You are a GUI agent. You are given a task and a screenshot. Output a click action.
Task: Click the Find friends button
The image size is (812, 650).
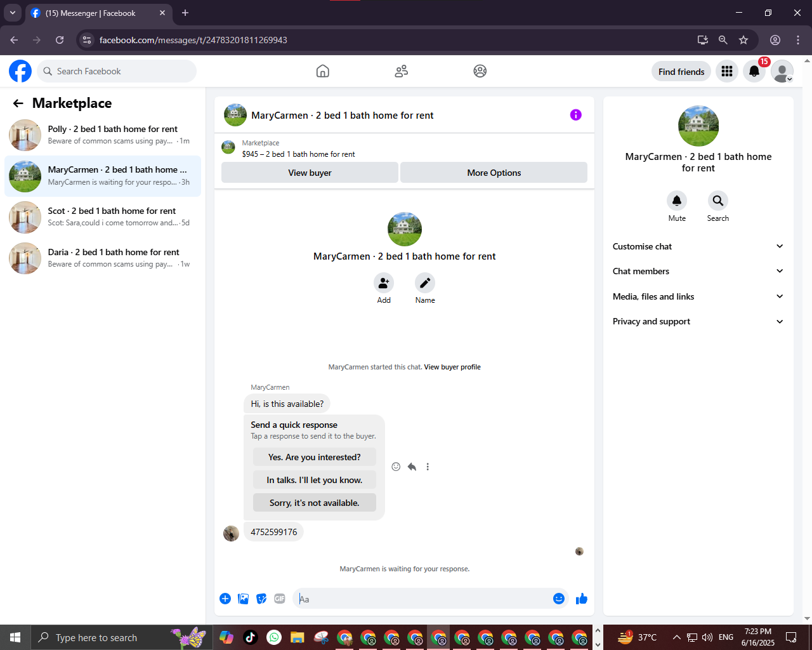click(x=681, y=72)
